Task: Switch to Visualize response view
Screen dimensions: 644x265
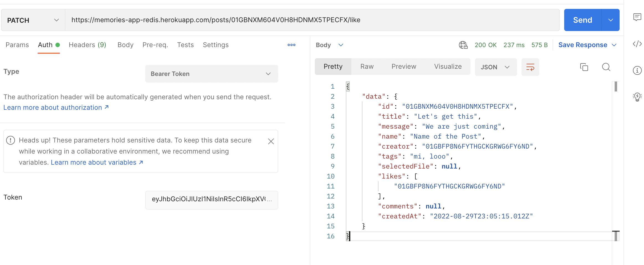Action: pos(448,67)
